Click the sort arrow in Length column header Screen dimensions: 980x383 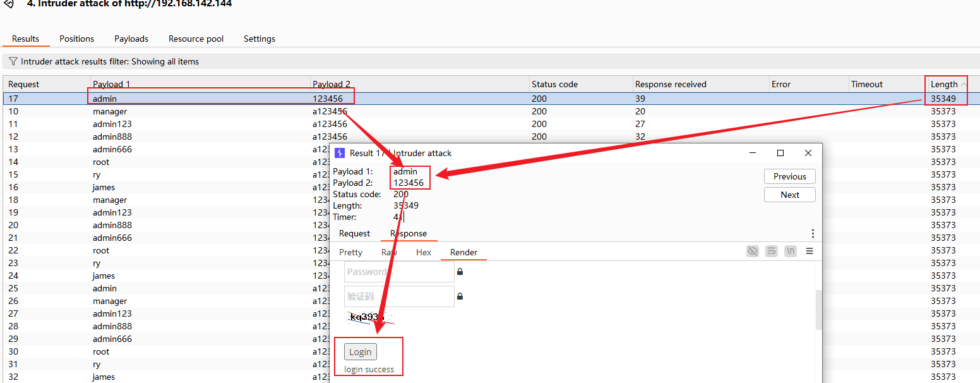tap(964, 85)
